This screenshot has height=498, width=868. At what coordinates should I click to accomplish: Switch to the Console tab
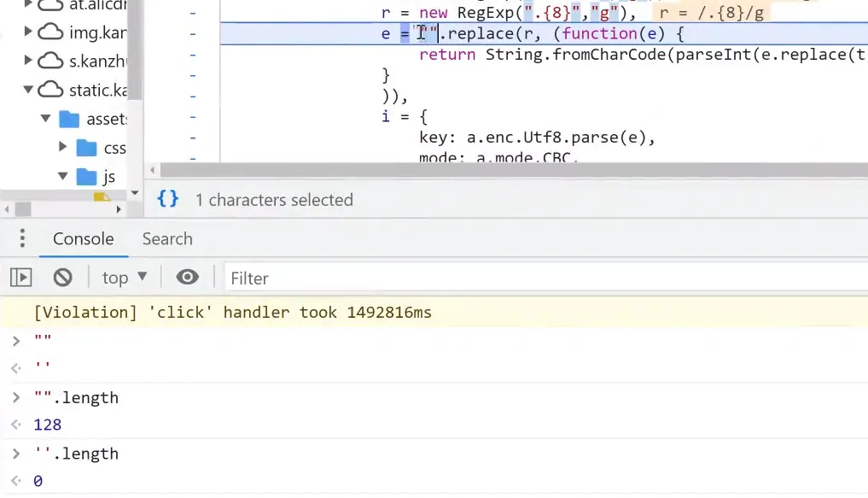pos(84,239)
